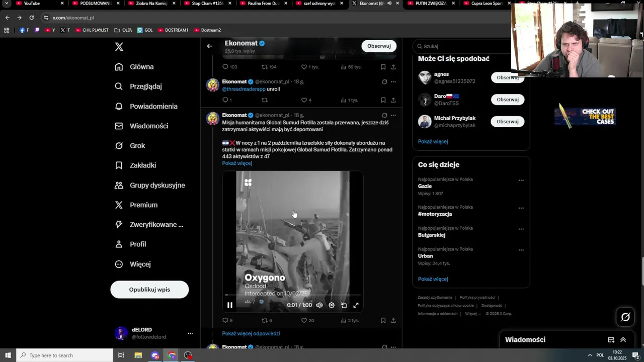The width and height of the screenshot is (644, 362).
Task: Bookmark the post with 69 tys. views
Action: click(x=383, y=67)
